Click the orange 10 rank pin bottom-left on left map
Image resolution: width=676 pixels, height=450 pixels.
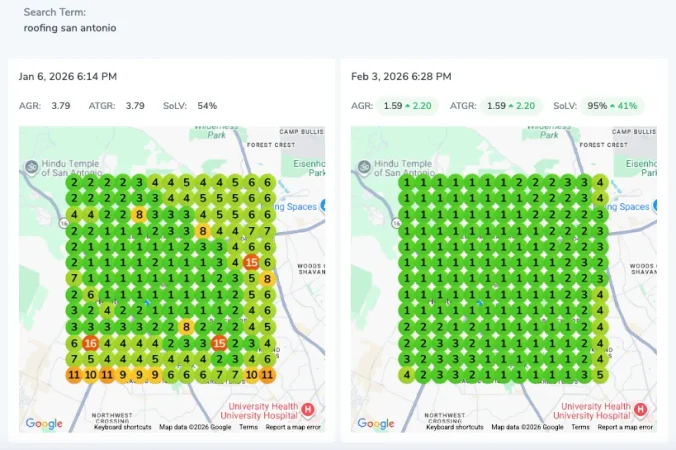click(90, 375)
